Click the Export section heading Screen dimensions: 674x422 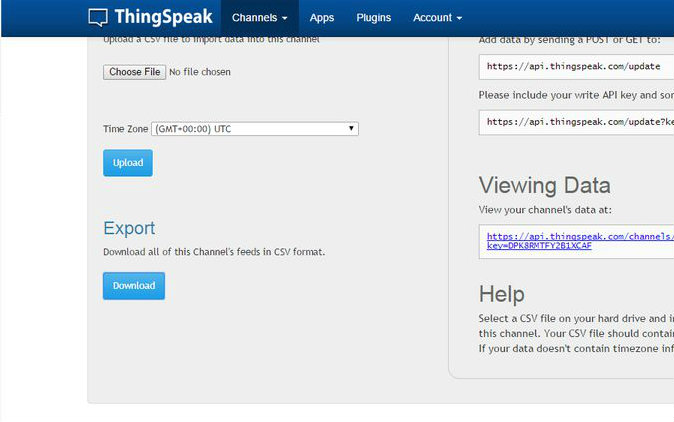pos(129,227)
